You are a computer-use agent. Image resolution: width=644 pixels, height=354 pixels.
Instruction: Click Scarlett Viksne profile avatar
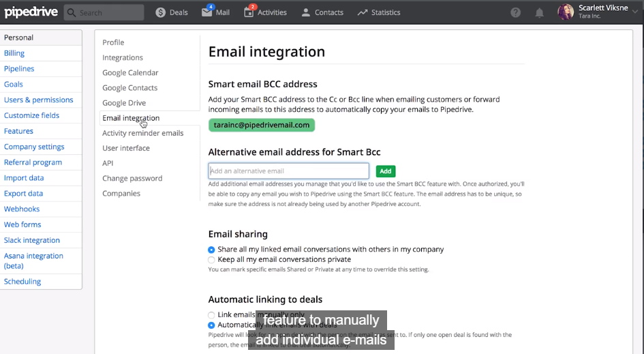[x=566, y=12]
